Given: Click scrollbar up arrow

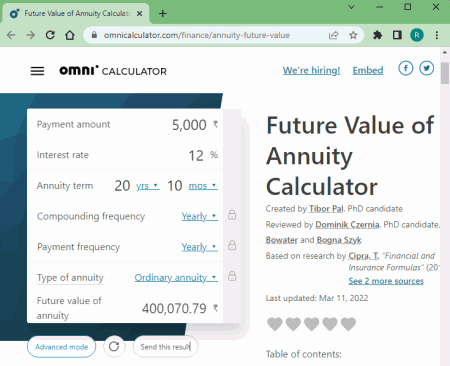Looking at the screenshot, I should coord(445,52).
